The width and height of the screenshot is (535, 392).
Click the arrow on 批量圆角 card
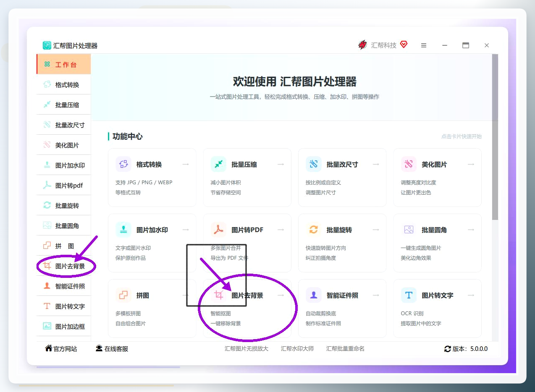pos(471,230)
